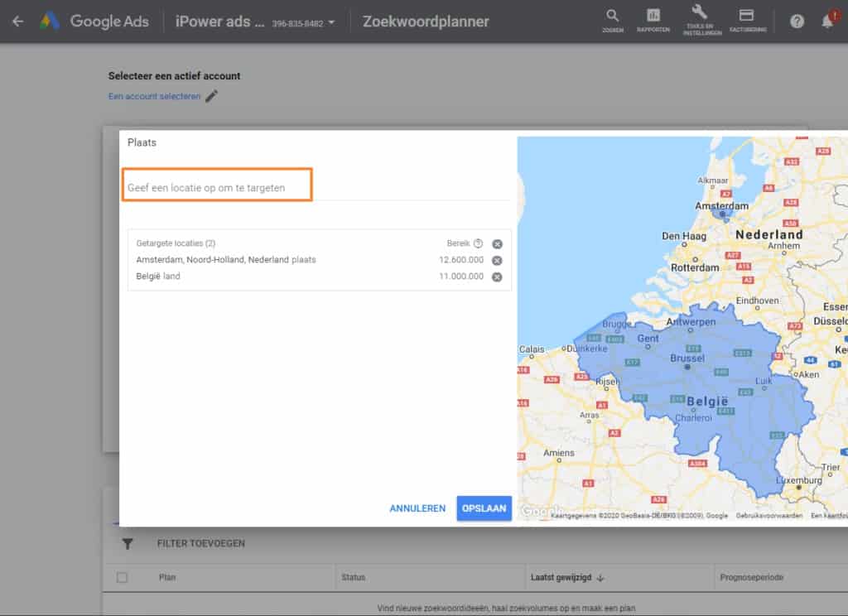Click the Brussel label on the map
This screenshot has height=616, width=848.
(687, 358)
